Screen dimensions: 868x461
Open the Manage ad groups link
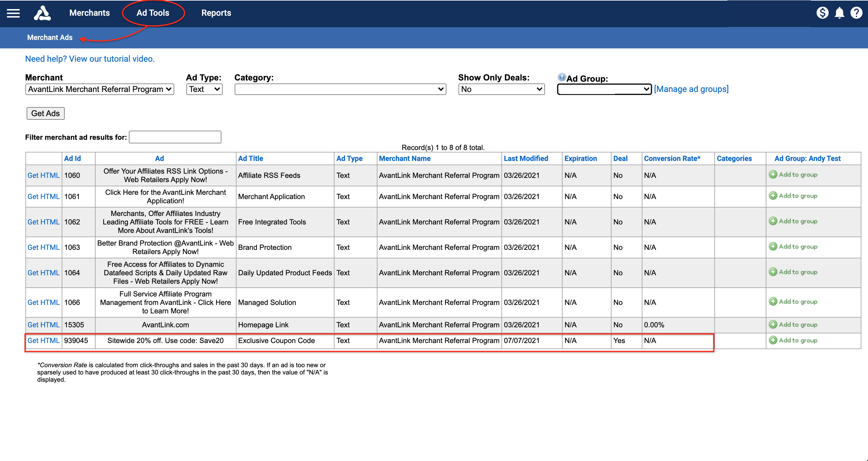pyautogui.click(x=691, y=89)
